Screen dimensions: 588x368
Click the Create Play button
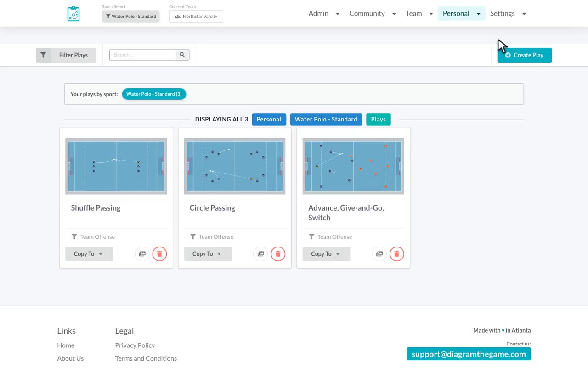coord(525,55)
